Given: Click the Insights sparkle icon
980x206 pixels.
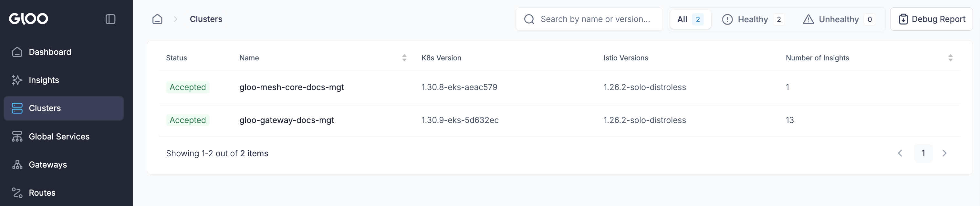Looking at the screenshot, I should tap(17, 80).
